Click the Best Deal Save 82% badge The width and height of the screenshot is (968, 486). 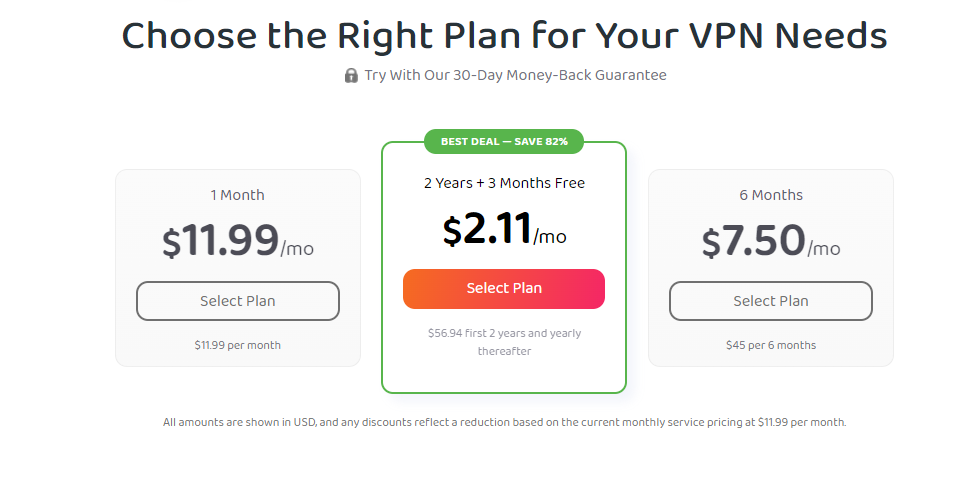504,142
